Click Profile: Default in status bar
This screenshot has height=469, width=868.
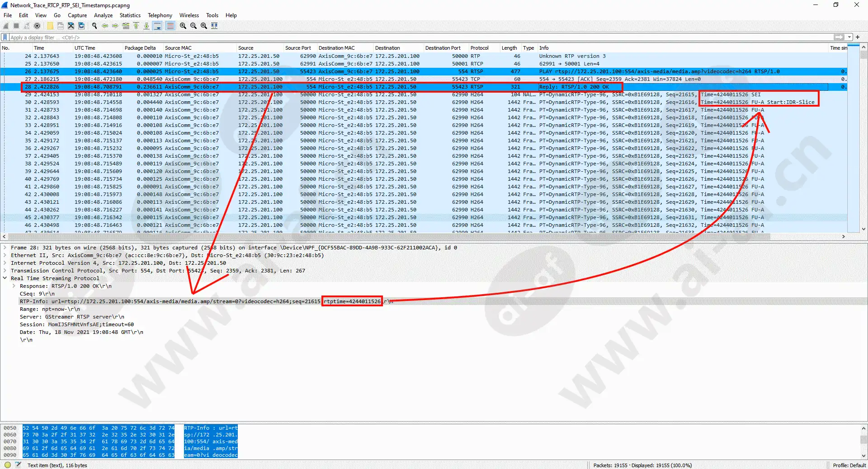[849, 465]
